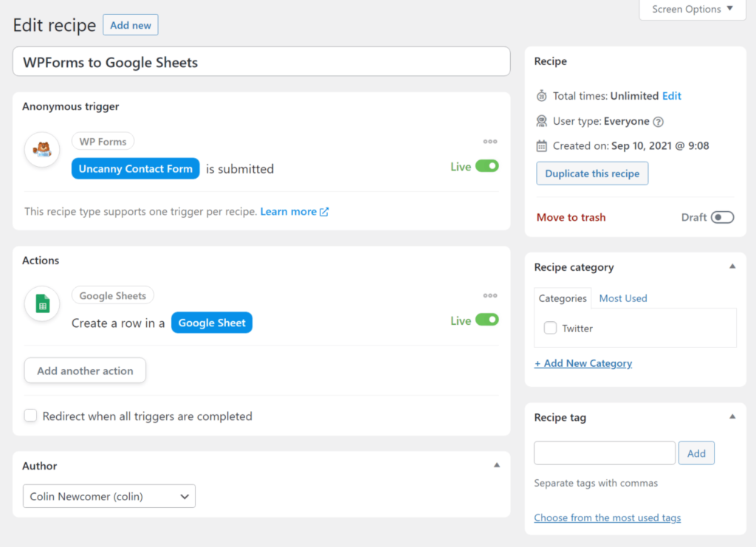Click the WP Forms integration label pill
Viewport: 756px width, 547px height.
pyautogui.click(x=103, y=142)
